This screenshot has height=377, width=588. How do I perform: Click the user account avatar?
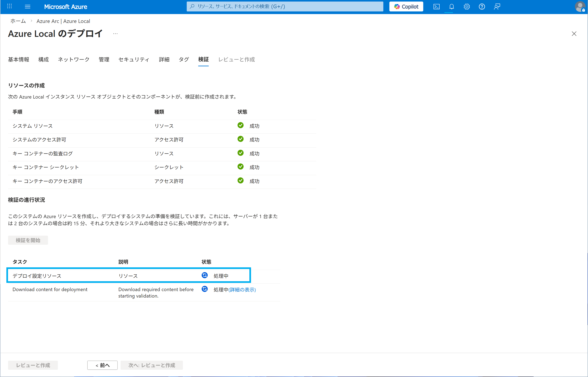580,7
